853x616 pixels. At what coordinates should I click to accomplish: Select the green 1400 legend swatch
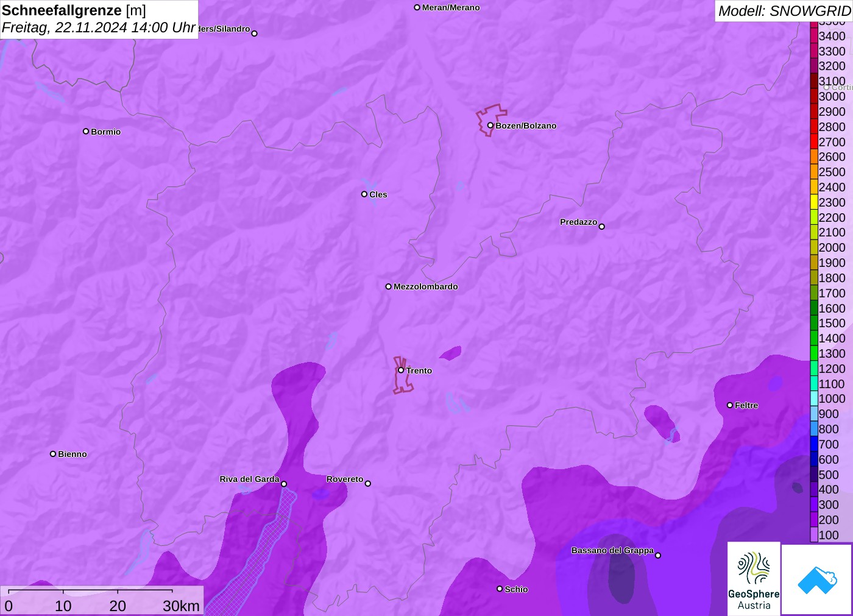click(x=814, y=338)
